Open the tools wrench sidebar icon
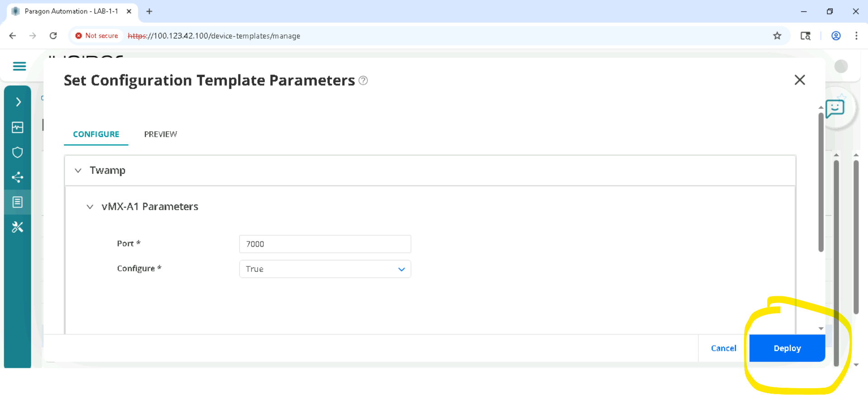Screen dimensions: 868x395 click(18, 227)
